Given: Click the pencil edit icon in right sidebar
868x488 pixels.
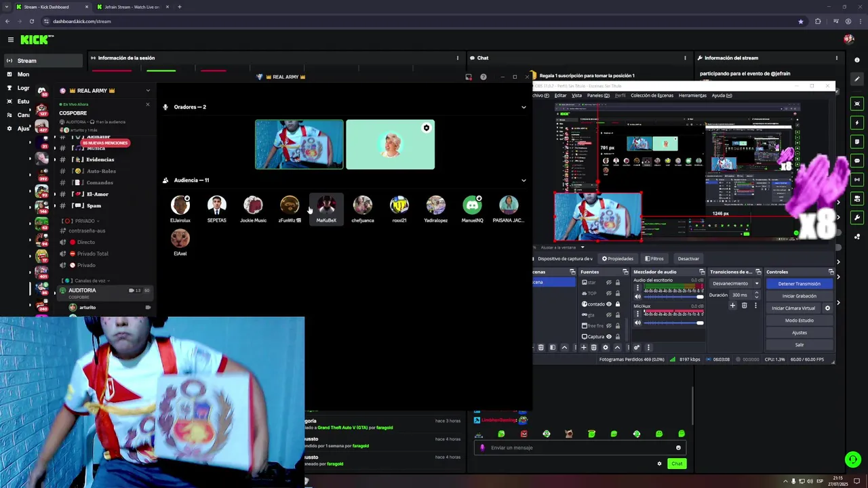Looking at the screenshot, I should [857, 79].
